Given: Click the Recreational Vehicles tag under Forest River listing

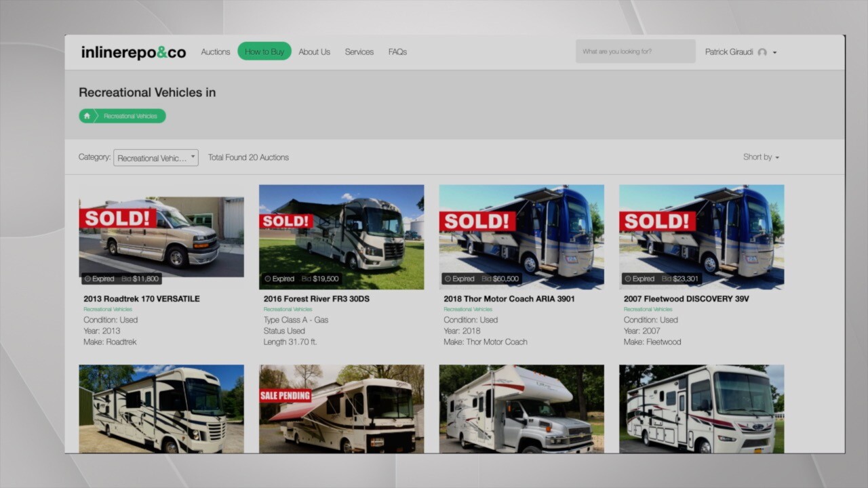Looking at the screenshot, I should pos(288,310).
